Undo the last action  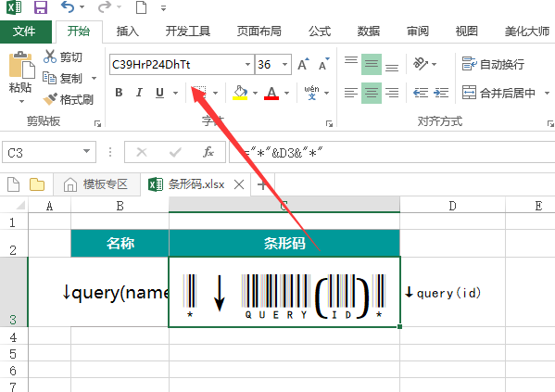tap(68, 6)
